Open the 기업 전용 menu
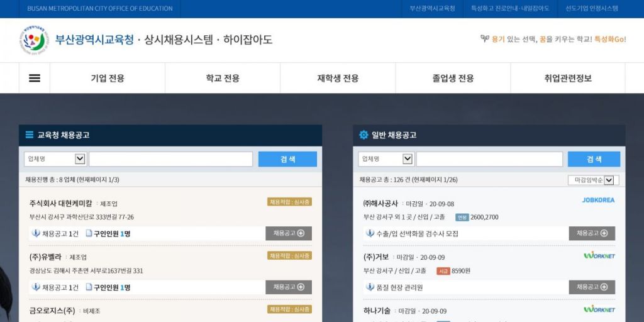This screenshot has width=644, height=322. click(x=108, y=79)
